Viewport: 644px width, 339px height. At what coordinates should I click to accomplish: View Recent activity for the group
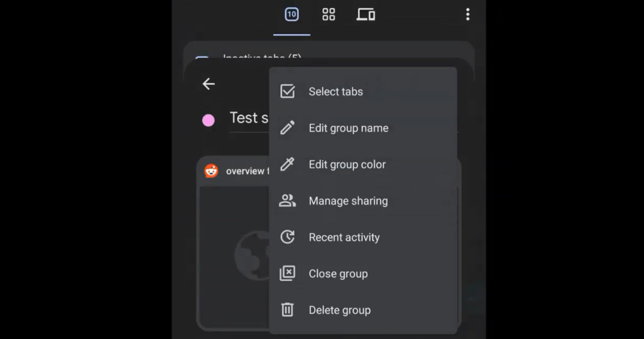tap(363, 237)
